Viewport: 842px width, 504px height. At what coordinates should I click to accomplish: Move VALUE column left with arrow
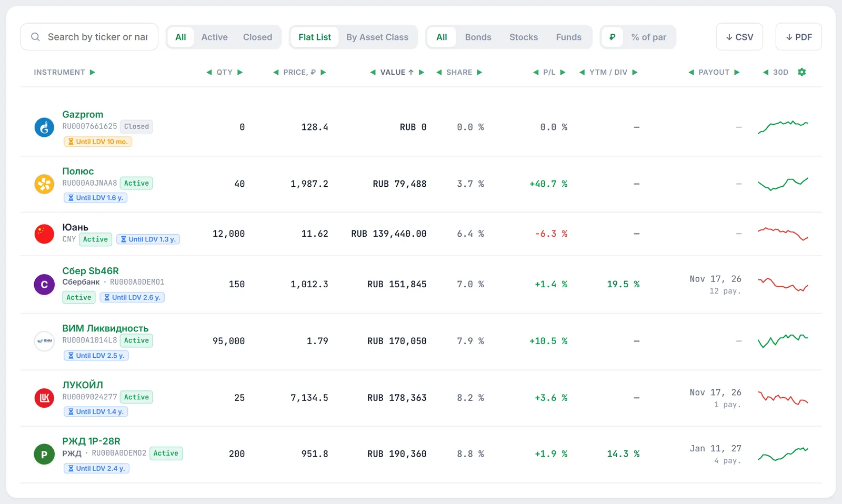click(x=373, y=72)
